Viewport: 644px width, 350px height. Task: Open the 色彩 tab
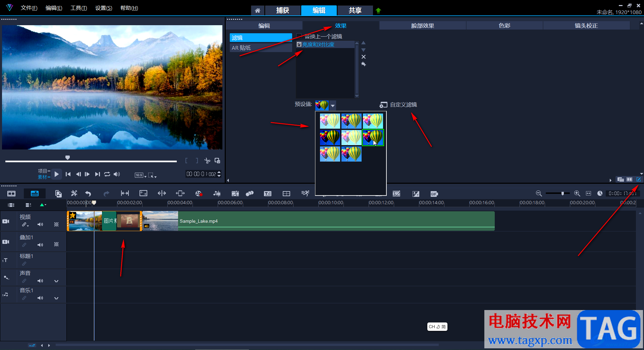click(504, 26)
